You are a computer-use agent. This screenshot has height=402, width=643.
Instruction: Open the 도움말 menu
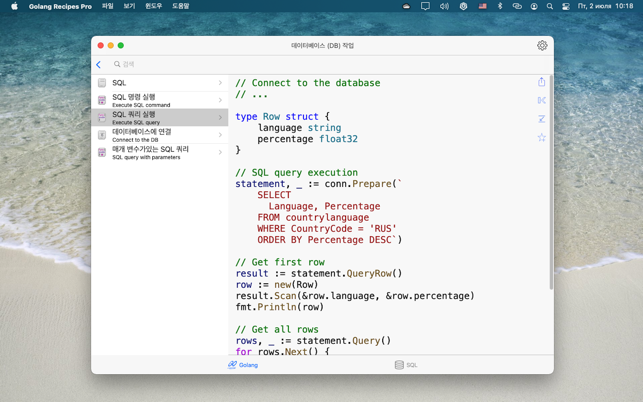(180, 6)
